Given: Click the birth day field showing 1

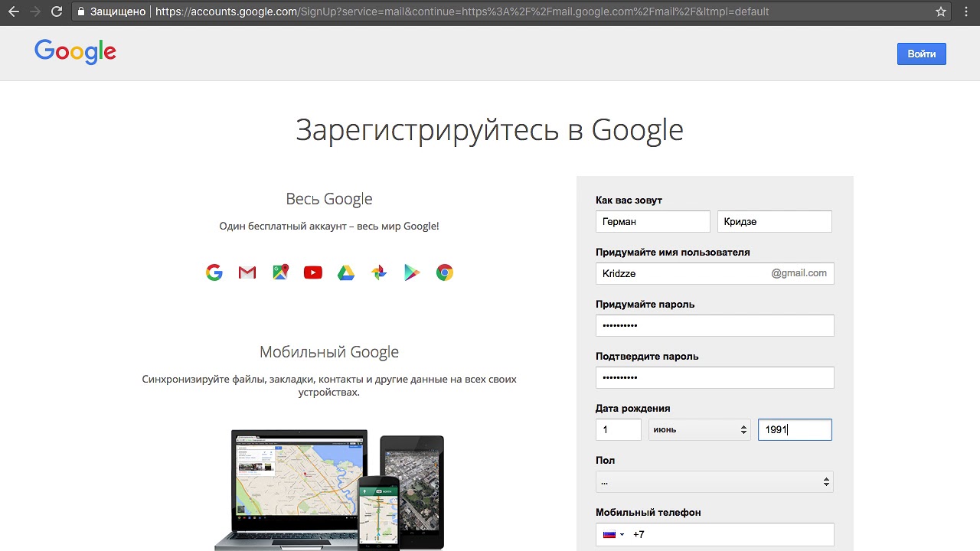Looking at the screenshot, I should pyautogui.click(x=619, y=429).
